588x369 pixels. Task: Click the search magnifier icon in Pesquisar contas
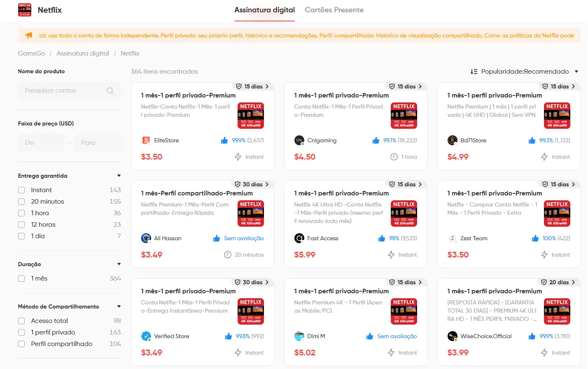(x=110, y=91)
